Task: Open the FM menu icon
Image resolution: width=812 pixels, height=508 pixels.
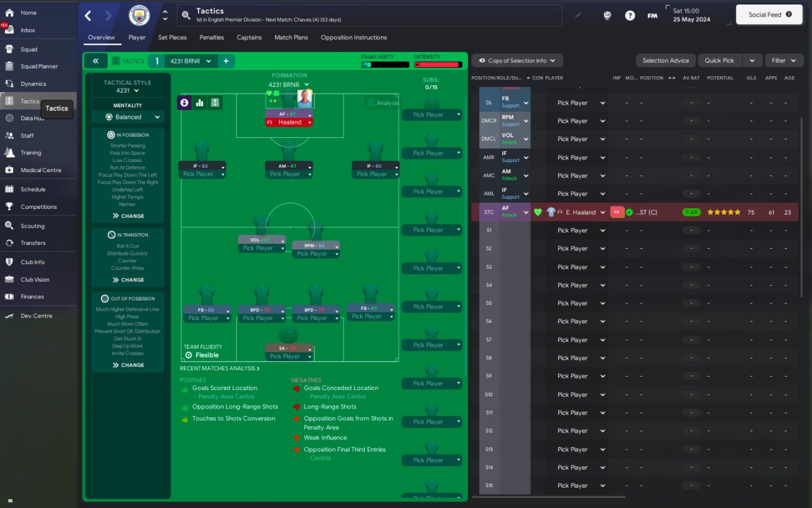Action: 652,16
